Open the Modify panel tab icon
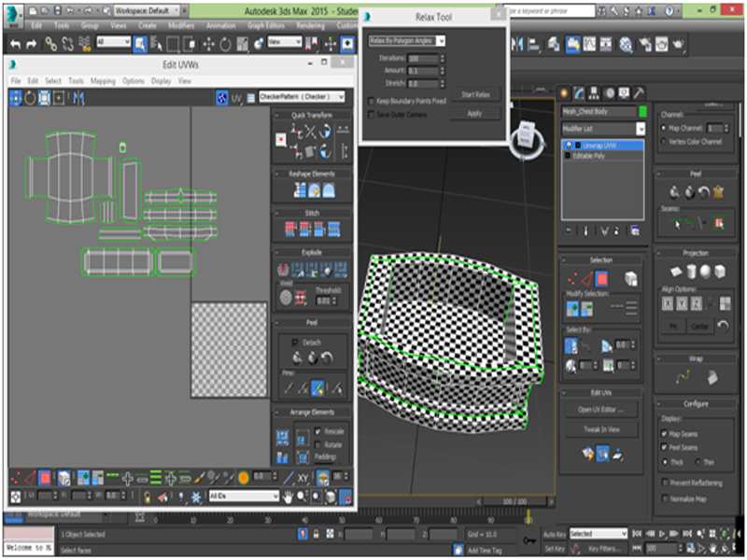Image resolution: width=747 pixels, height=560 pixels. click(579, 93)
